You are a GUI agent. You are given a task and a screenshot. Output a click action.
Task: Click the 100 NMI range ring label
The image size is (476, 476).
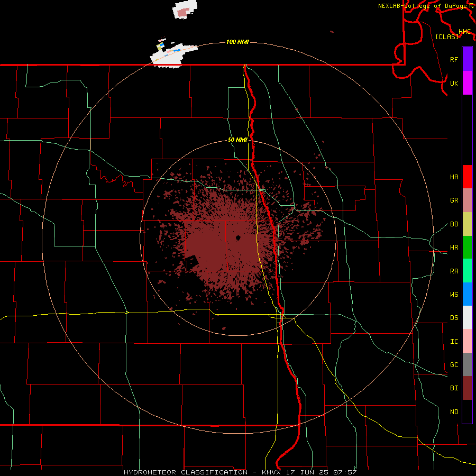click(x=237, y=42)
